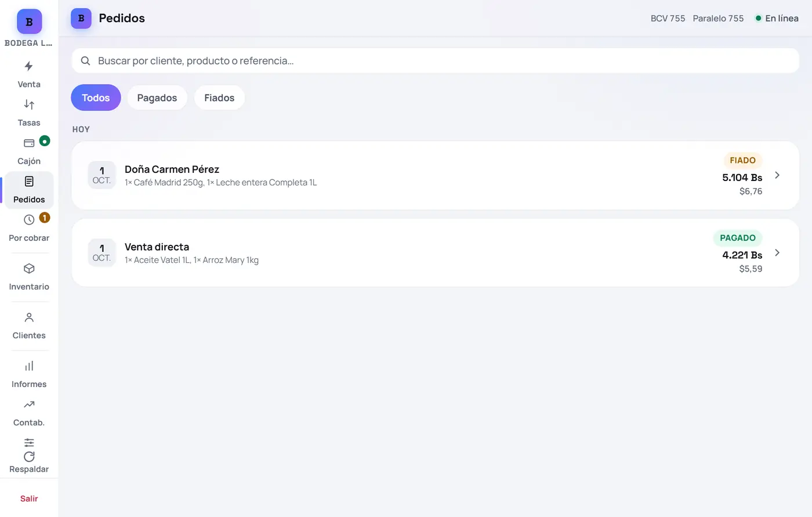
Task: Click the Bodega logo atop the sidebar
Action: pos(29,21)
